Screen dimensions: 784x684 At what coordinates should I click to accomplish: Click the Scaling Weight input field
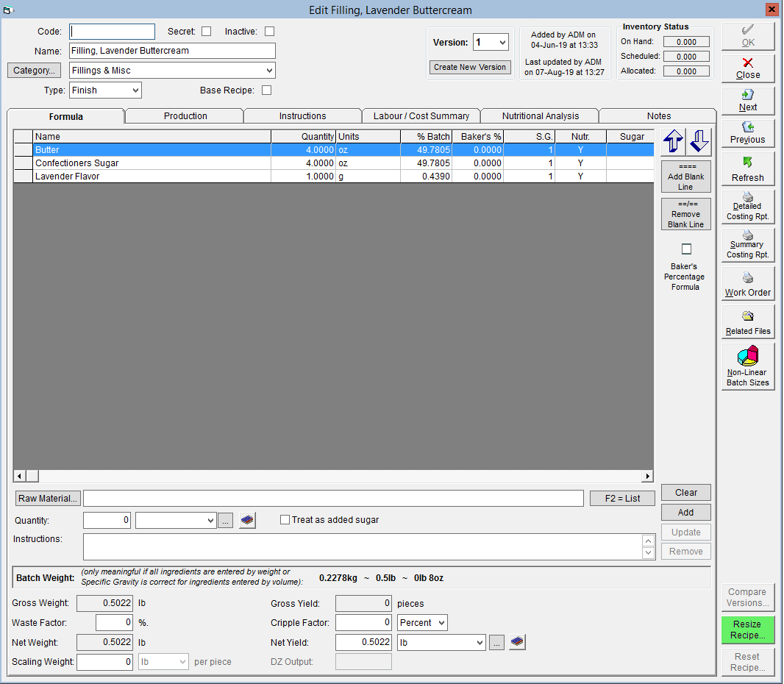click(x=104, y=662)
